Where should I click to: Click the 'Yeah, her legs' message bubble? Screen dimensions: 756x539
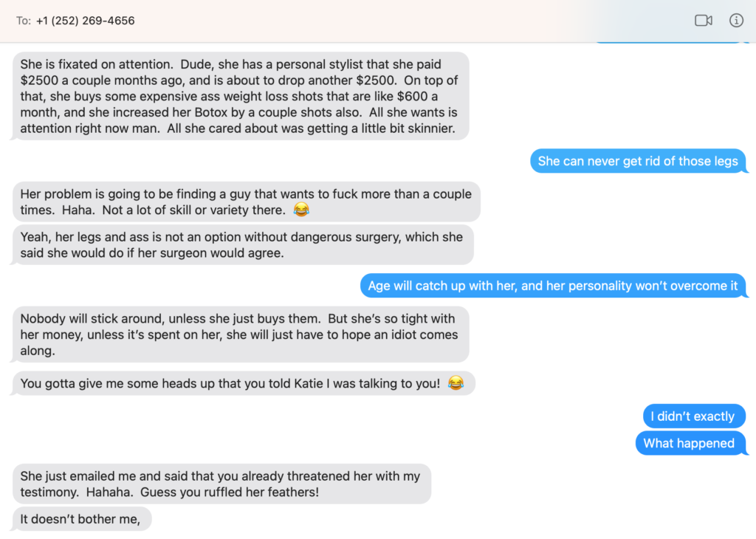241,244
